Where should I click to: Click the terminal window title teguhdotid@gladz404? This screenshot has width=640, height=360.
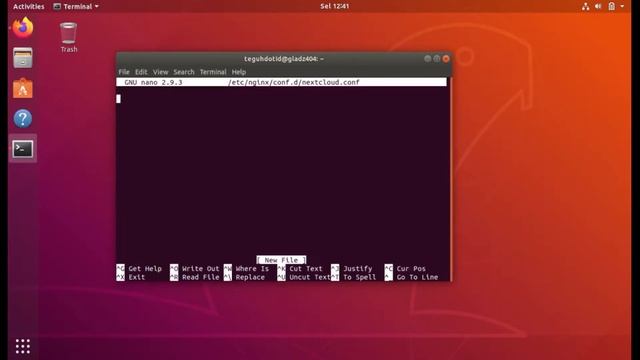284,59
